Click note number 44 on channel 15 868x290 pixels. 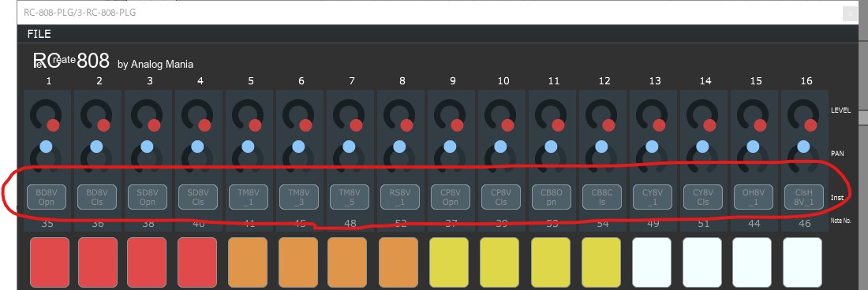click(754, 224)
